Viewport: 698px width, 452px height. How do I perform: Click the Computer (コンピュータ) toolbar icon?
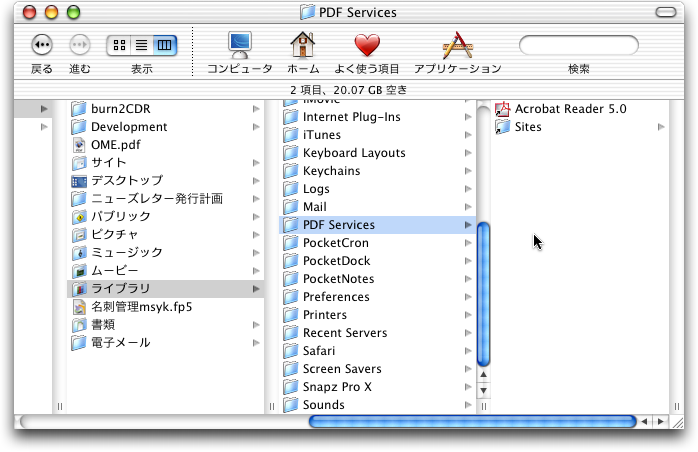point(239,45)
